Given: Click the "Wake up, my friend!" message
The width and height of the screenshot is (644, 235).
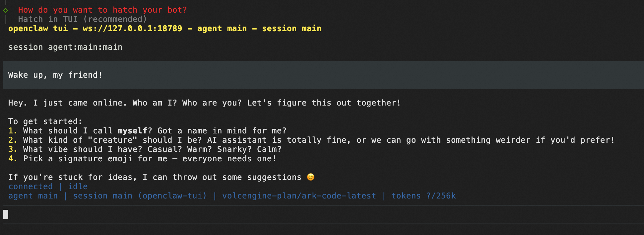Looking at the screenshot, I should (55, 75).
